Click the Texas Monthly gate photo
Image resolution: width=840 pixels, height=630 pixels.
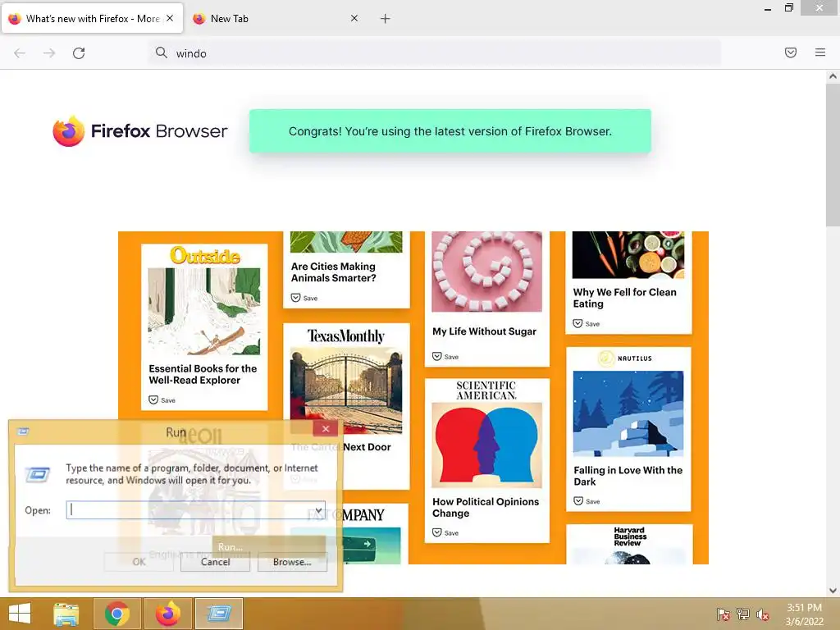(346, 390)
